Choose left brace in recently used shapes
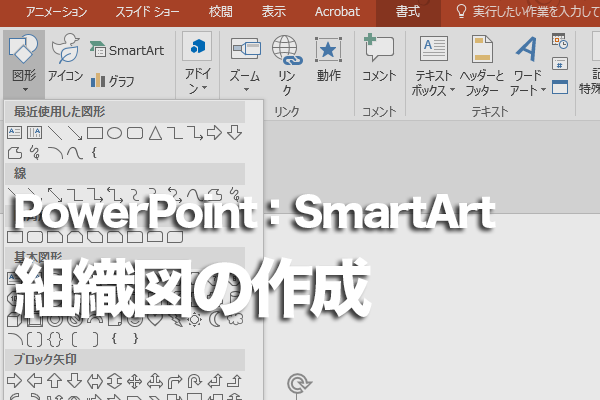600x400 pixels. click(94, 153)
